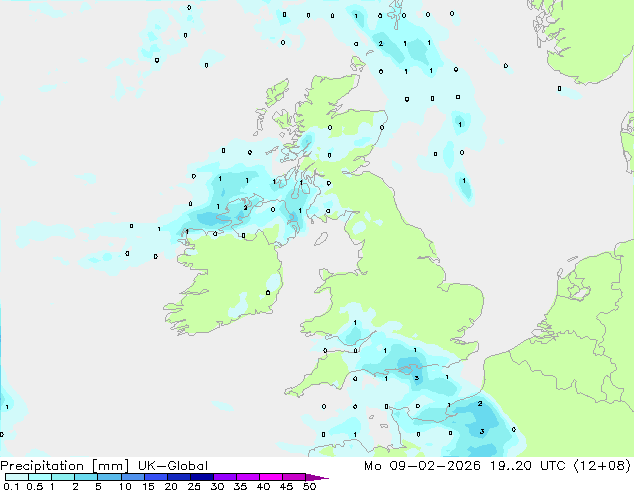Viewport: 634px width, 490px height.
Task: Click the legend label '5'
Action: tap(98, 486)
